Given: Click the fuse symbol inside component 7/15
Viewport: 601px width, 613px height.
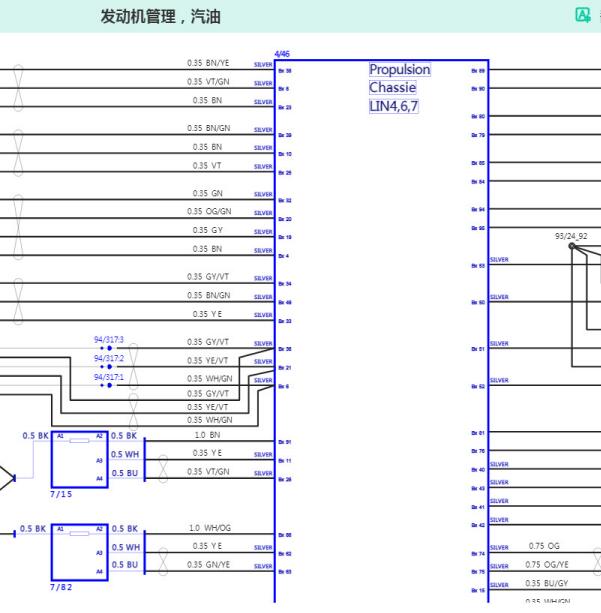Looking at the screenshot, I should tap(79, 441).
